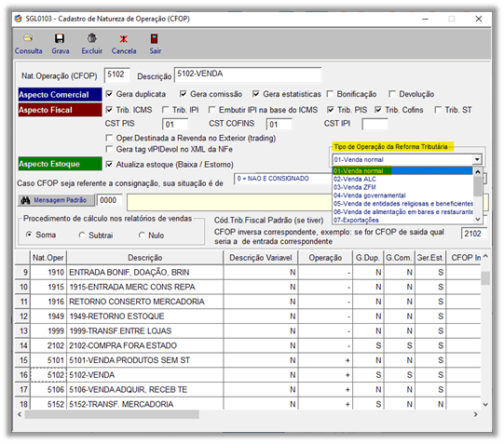Click the Cancela red X icon
This screenshot has width=504, height=444.
click(124, 39)
